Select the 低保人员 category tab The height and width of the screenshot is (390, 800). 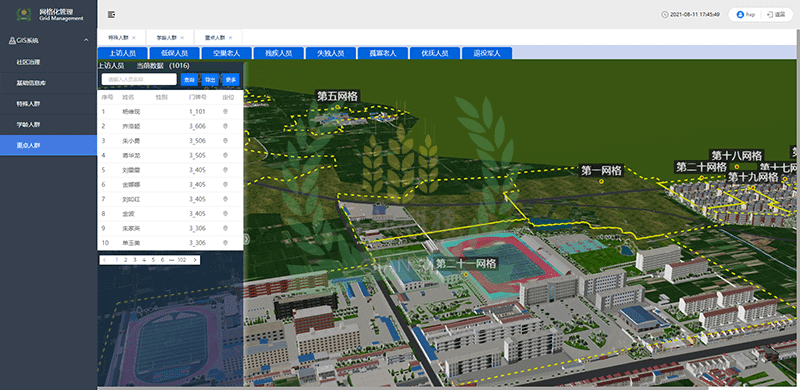[174, 53]
